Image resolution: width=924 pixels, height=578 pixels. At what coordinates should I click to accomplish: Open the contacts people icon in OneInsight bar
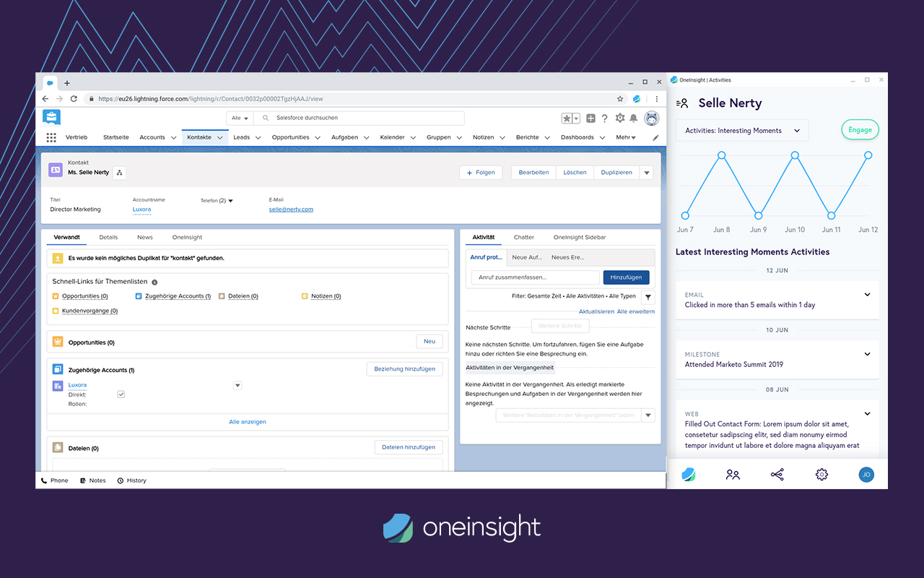click(x=733, y=475)
